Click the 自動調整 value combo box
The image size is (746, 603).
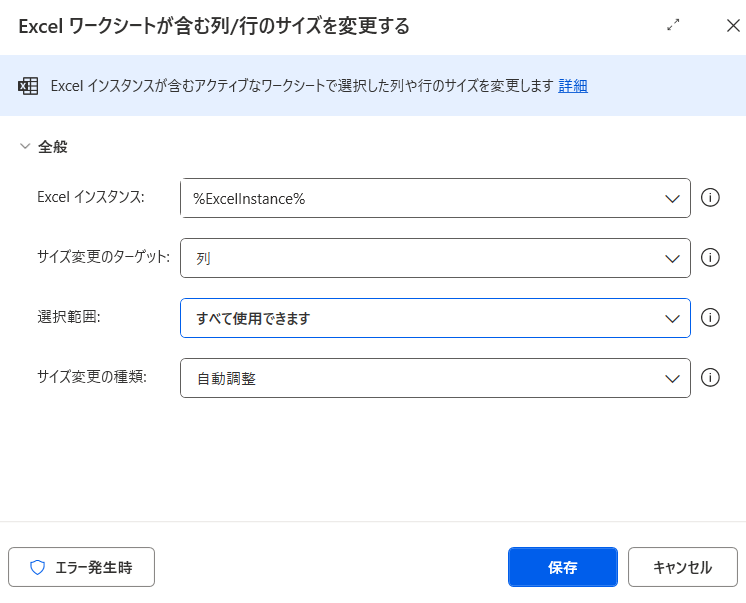point(420,378)
